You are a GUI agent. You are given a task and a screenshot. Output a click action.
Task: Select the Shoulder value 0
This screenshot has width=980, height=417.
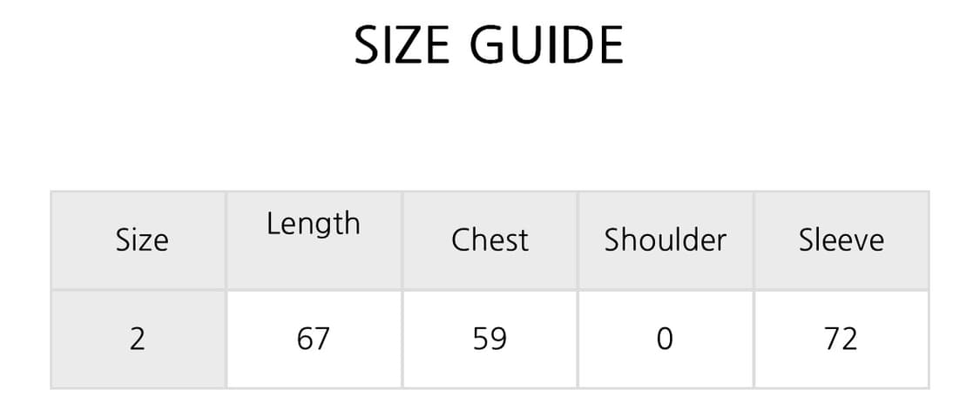point(665,338)
